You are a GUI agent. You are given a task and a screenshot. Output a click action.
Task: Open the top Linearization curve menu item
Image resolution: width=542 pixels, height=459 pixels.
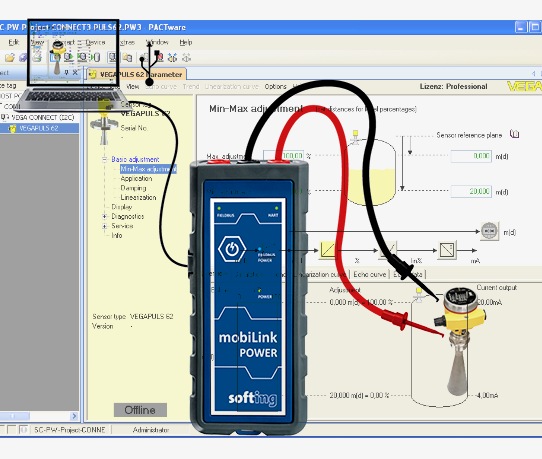[231, 86]
